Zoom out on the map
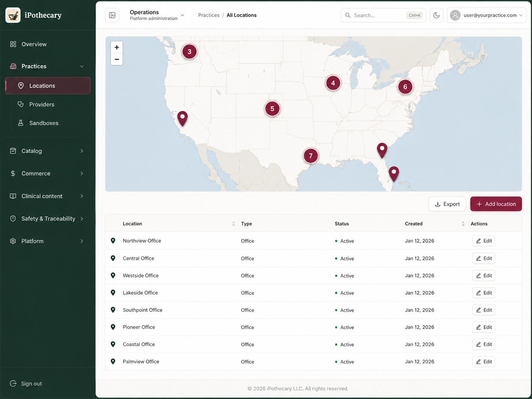This screenshot has height=399, width=532. click(x=117, y=59)
